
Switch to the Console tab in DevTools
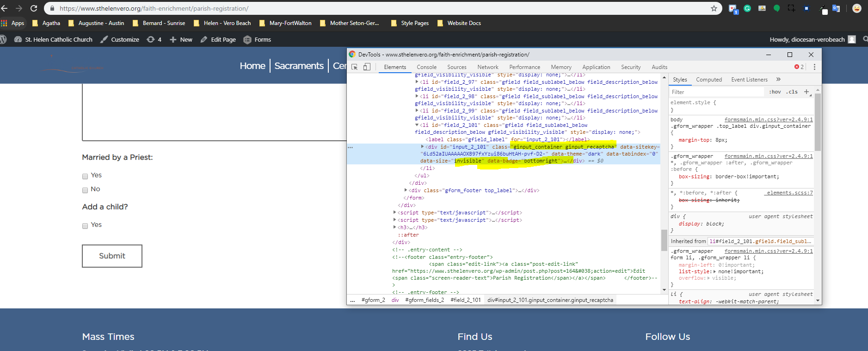(426, 67)
